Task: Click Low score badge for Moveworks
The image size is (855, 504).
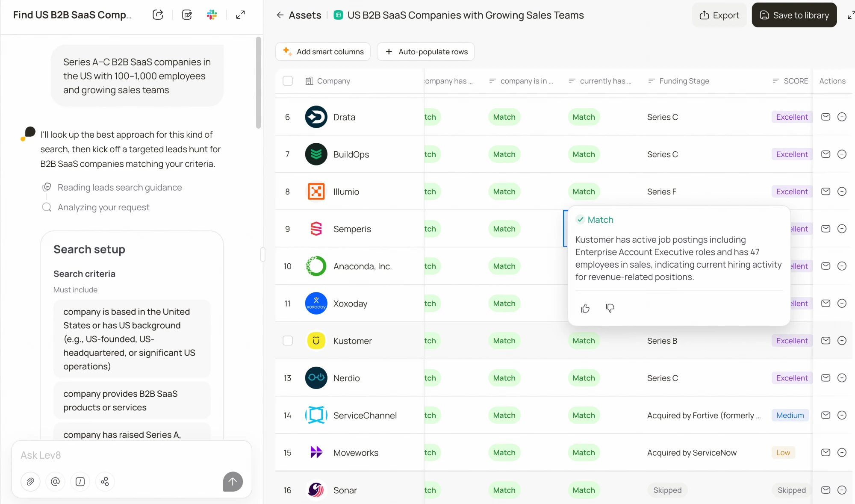Action: point(783,452)
